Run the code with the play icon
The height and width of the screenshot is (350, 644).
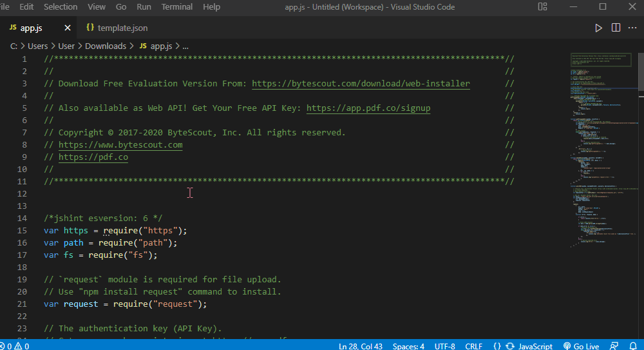[598, 28]
